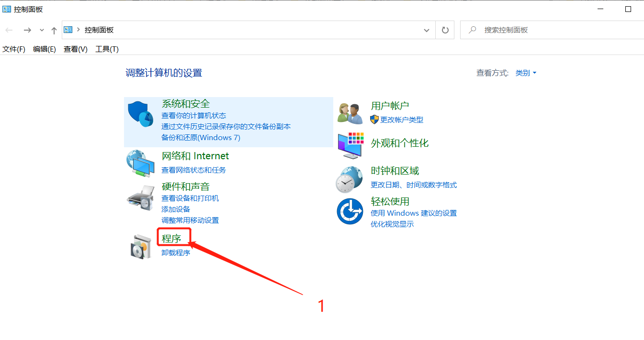The image size is (644, 340).
Task: Click 备份和还原(Windows 7) link
Action: click(201, 137)
